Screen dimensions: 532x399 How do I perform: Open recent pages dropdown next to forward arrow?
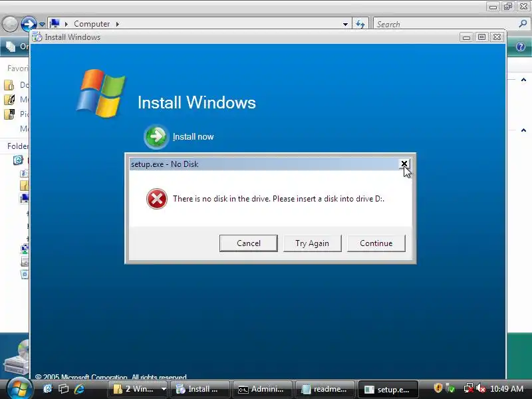[x=42, y=25]
